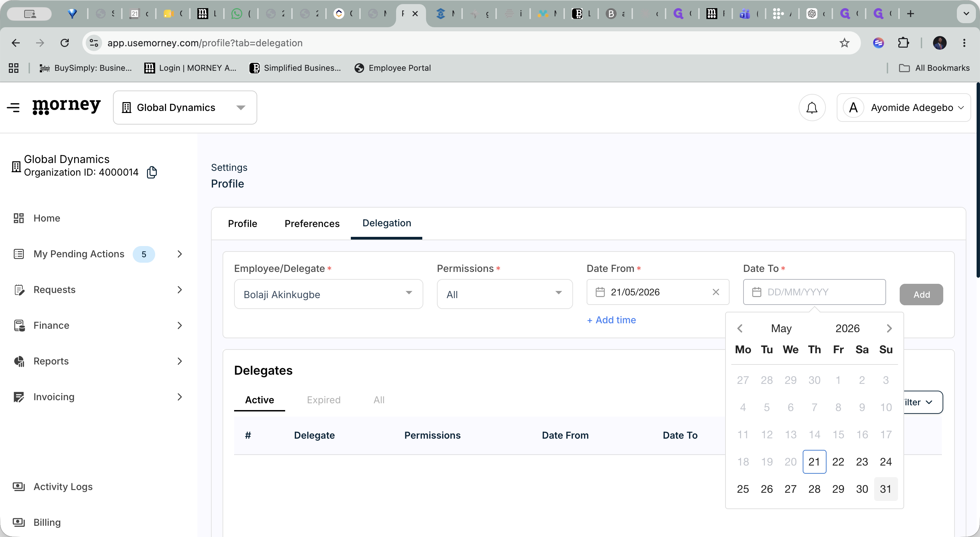This screenshot has height=537, width=980.
Task: Close the current browser tab
Action: click(415, 14)
